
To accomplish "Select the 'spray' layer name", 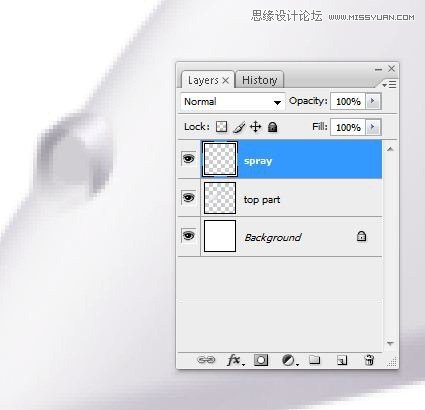I will tap(258, 161).
